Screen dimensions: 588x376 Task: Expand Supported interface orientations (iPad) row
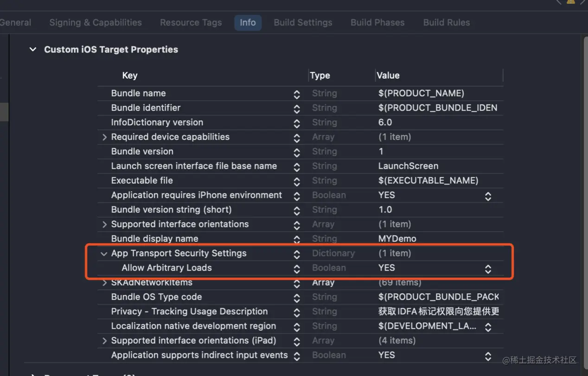coord(104,341)
